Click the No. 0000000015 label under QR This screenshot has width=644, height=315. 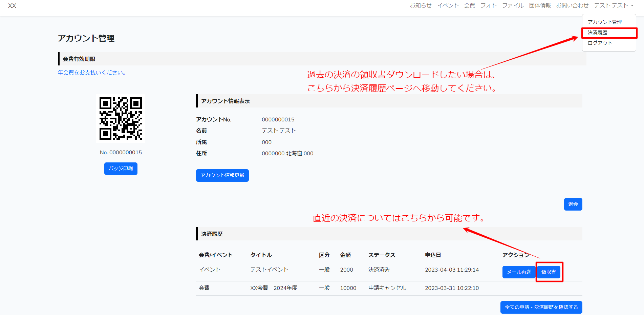pos(121,153)
